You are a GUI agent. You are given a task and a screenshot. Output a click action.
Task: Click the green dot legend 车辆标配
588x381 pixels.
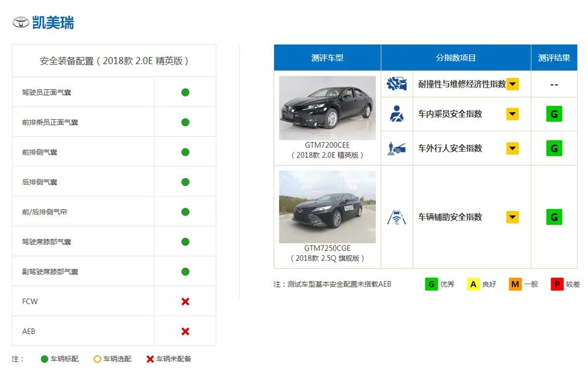point(44,359)
